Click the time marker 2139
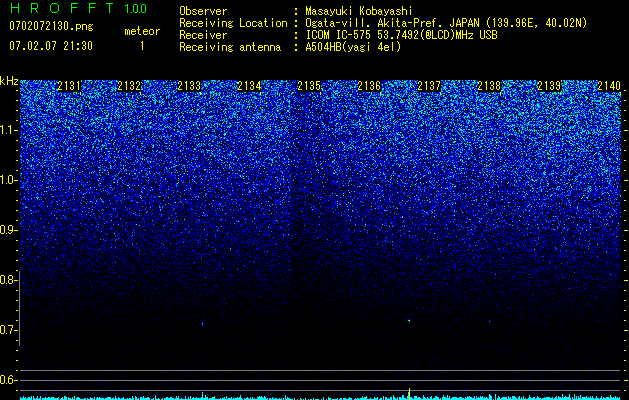Viewport: 629px width, 400px height. (x=549, y=86)
